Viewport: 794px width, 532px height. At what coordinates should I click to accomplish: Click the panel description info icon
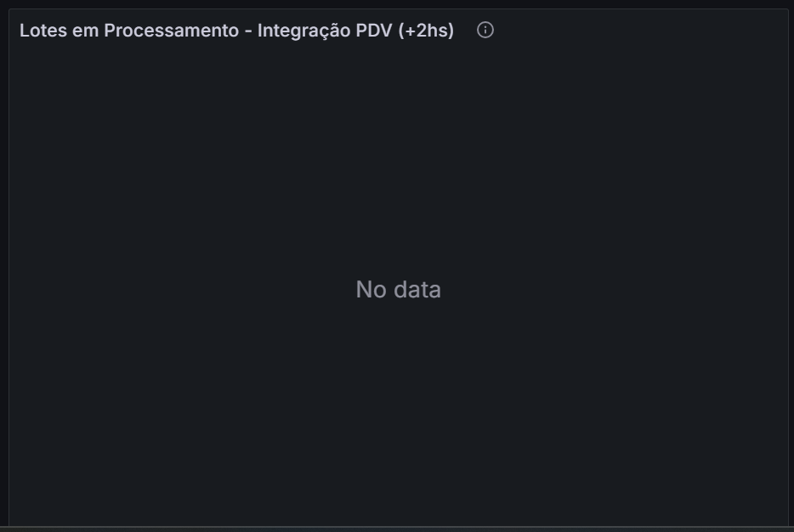[x=485, y=31]
